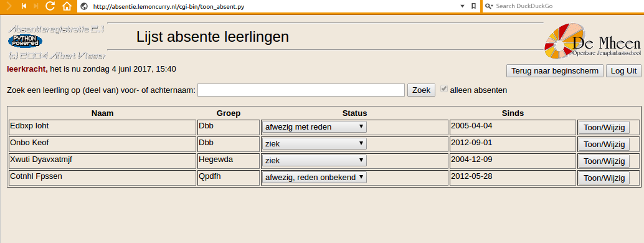This screenshot has width=644, height=243.
Task: Click the Lijst absente leerlingen heading
Action: [x=213, y=37]
